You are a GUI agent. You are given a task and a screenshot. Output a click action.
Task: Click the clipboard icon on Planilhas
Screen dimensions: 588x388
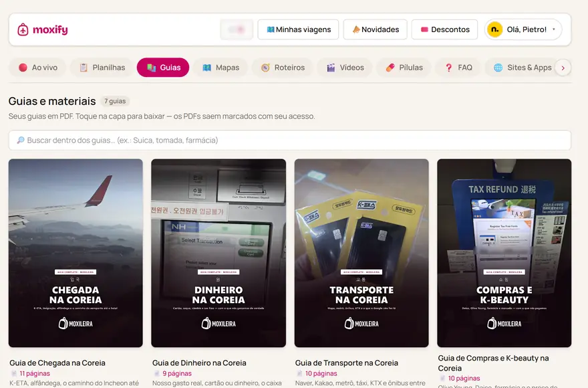click(x=84, y=68)
